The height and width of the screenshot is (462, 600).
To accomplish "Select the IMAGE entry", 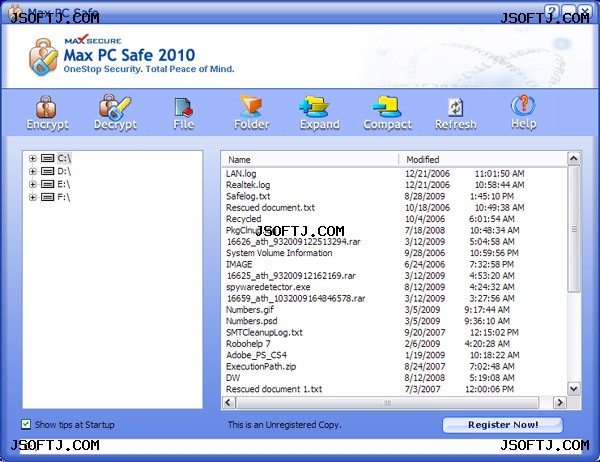I will pos(239,264).
